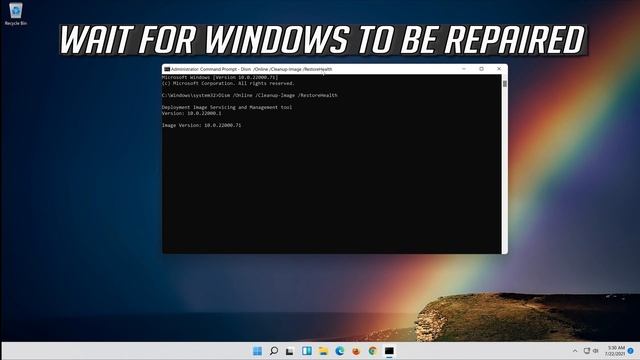Screen dimensions: 640x360
Task: Click the Command Prompt window system icon
Action: 167,69
